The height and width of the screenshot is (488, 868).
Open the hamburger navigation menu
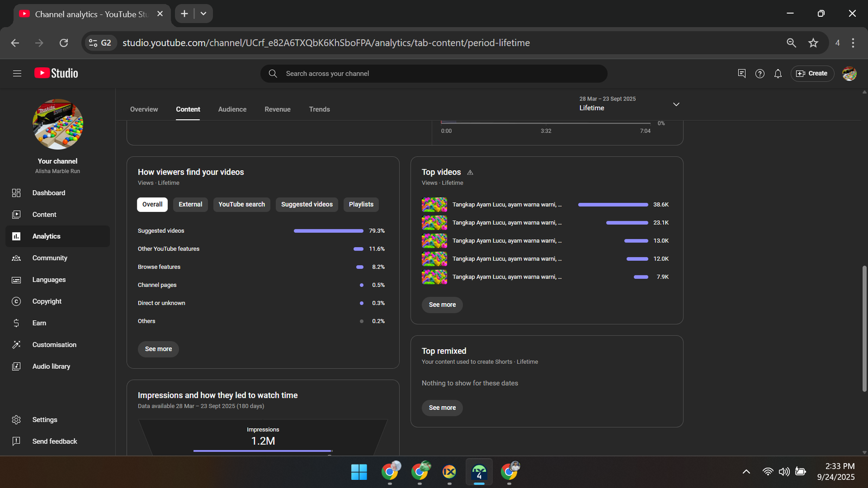pos(17,73)
